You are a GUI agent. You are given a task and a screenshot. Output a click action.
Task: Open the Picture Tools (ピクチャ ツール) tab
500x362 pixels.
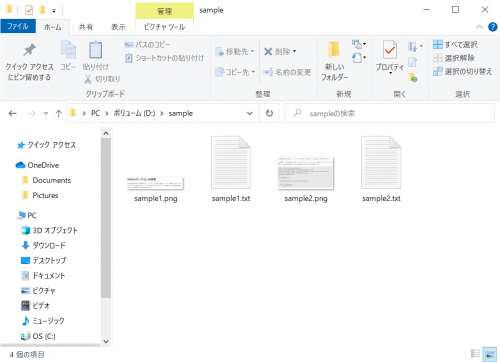pos(164,27)
